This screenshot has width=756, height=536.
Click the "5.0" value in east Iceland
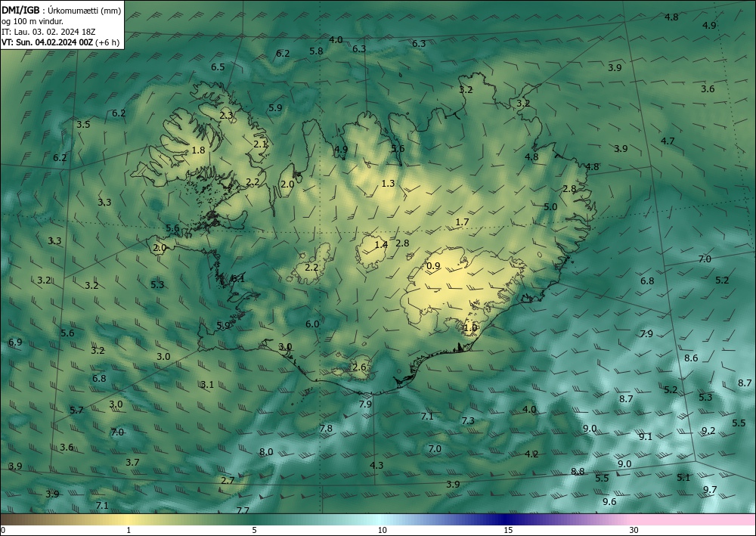[550, 207]
